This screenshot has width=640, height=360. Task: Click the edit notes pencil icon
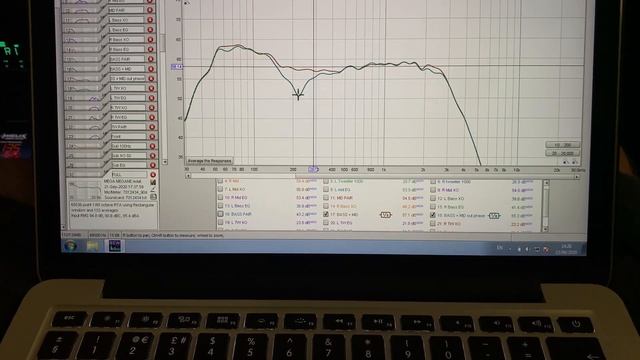coord(153,189)
